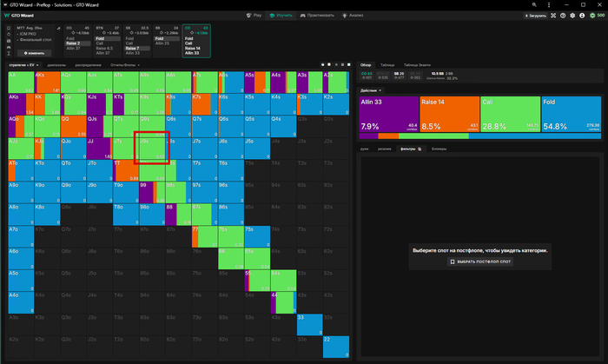
Task: Open the Play mode icon
Action: coord(249,16)
